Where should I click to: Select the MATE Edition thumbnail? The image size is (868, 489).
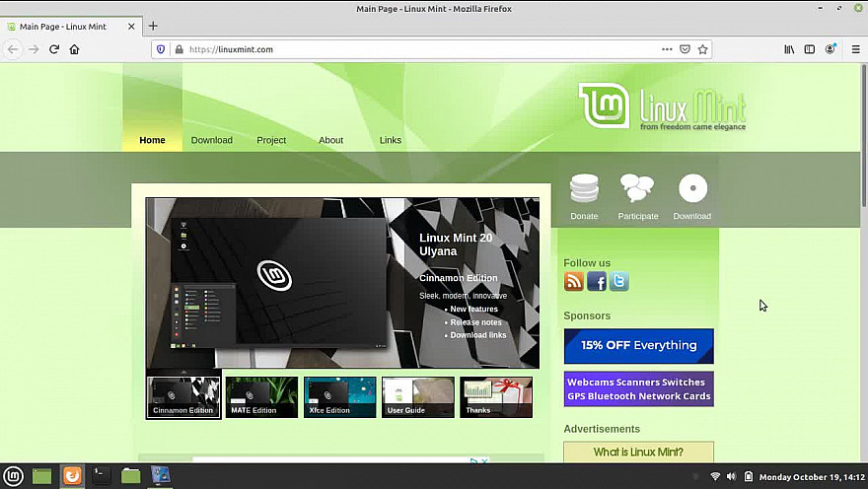(261, 397)
